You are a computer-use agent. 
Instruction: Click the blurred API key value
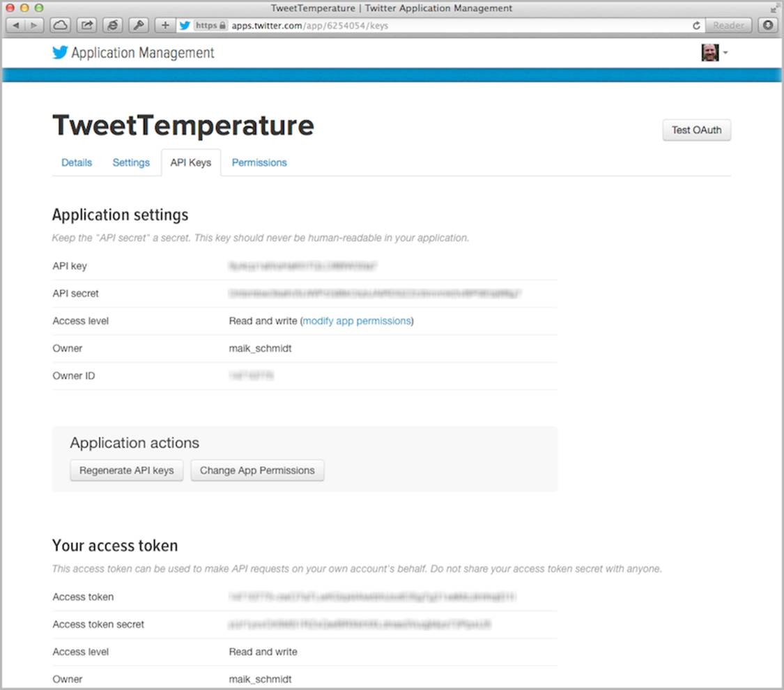pyautogui.click(x=302, y=266)
